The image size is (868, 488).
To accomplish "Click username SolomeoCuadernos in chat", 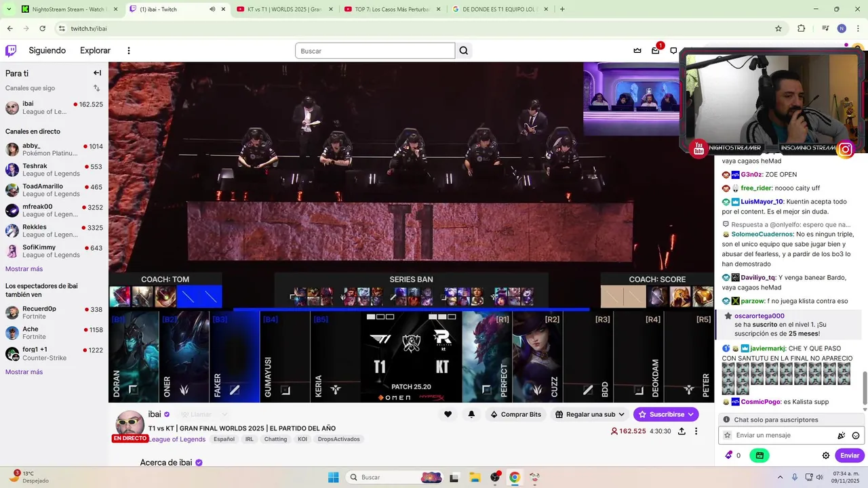I will [x=762, y=234].
